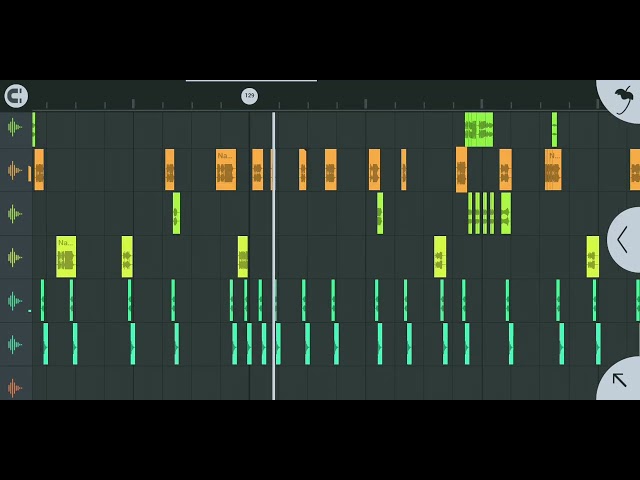640x480 pixels.
Task: Select the seventh track's red waveform icon
Action: click(x=14, y=388)
